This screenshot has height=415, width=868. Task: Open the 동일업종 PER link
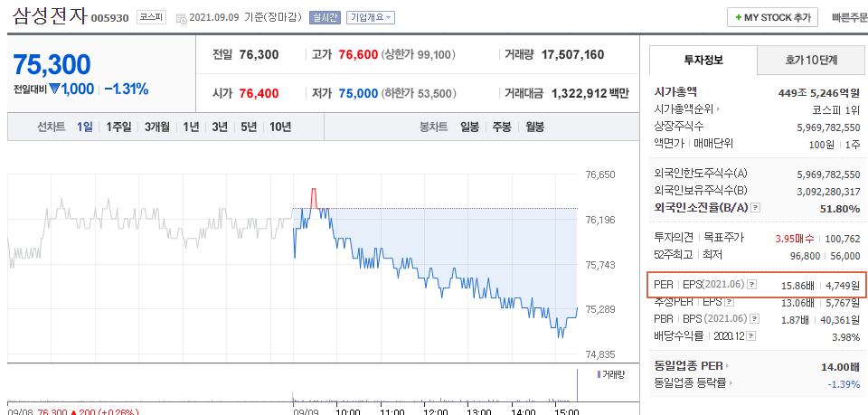pos(688,366)
